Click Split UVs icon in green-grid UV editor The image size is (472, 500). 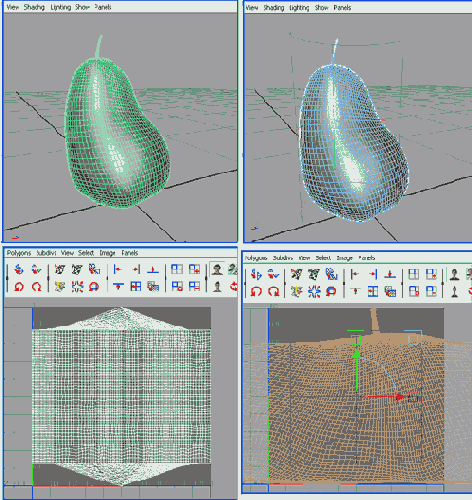[x=60, y=286]
